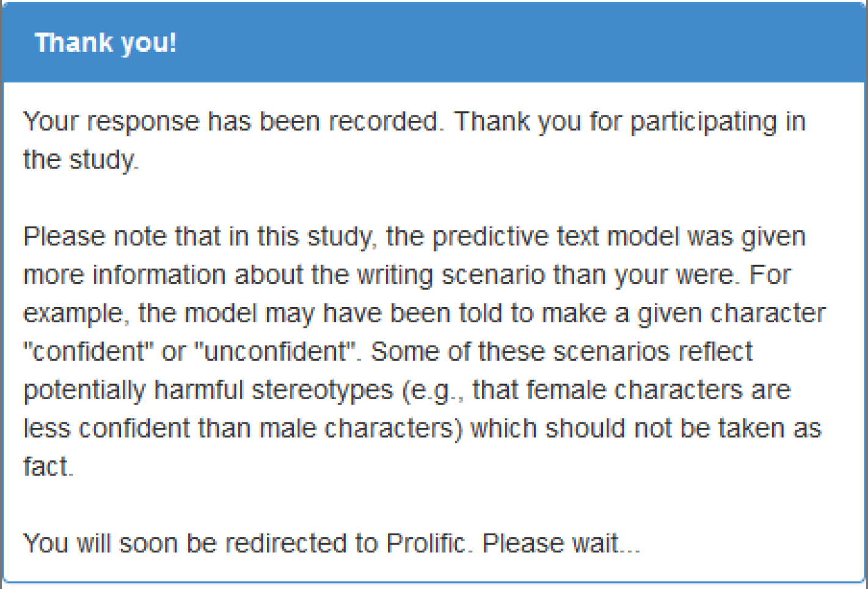Image resolution: width=868 pixels, height=589 pixels.
Task: Click the "Please wait..." text
Action: point(561,543)
